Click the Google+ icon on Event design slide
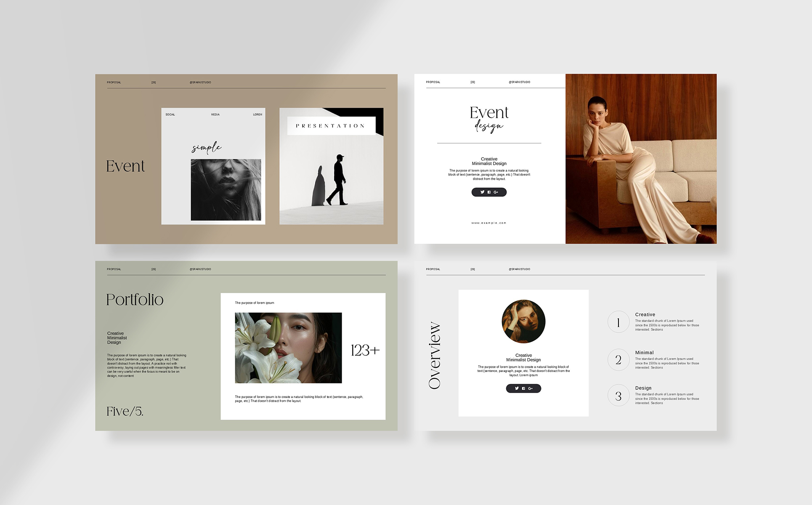The height and width of the screenshot is (505, 812). click(496, 192)
